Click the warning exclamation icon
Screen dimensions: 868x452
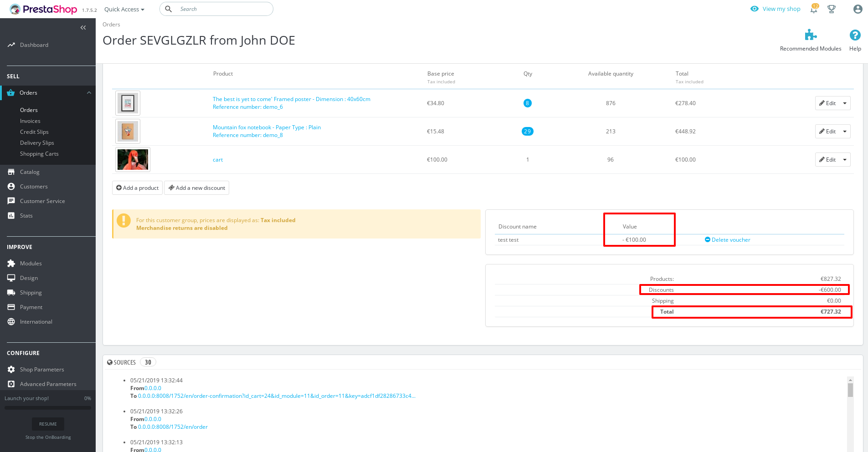coord(123,220)
